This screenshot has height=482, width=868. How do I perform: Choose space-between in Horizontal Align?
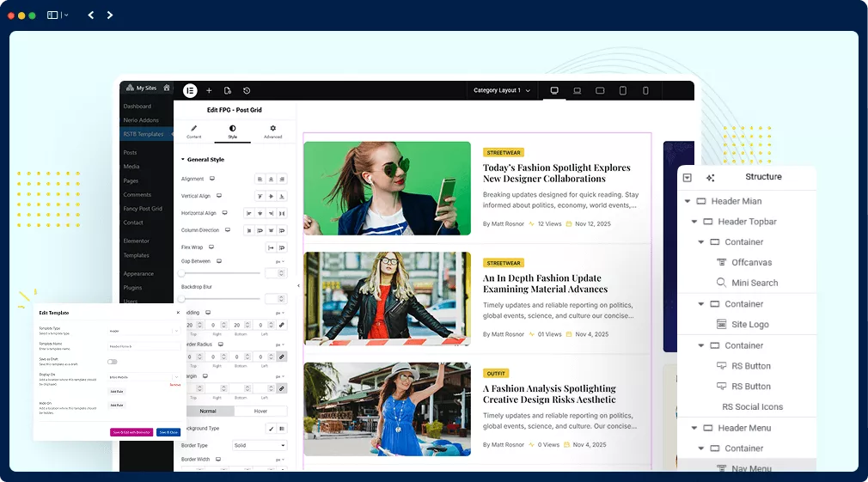coord(282,214)
